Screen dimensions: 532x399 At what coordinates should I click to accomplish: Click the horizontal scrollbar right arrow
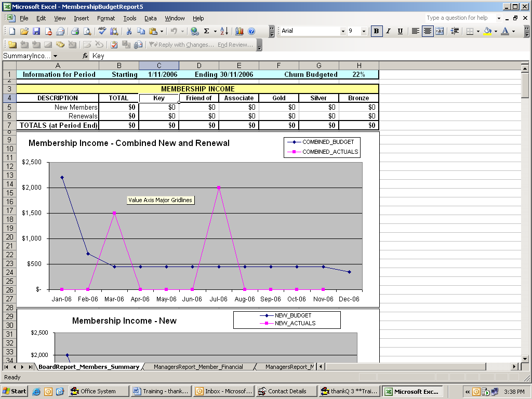(514, 366)
